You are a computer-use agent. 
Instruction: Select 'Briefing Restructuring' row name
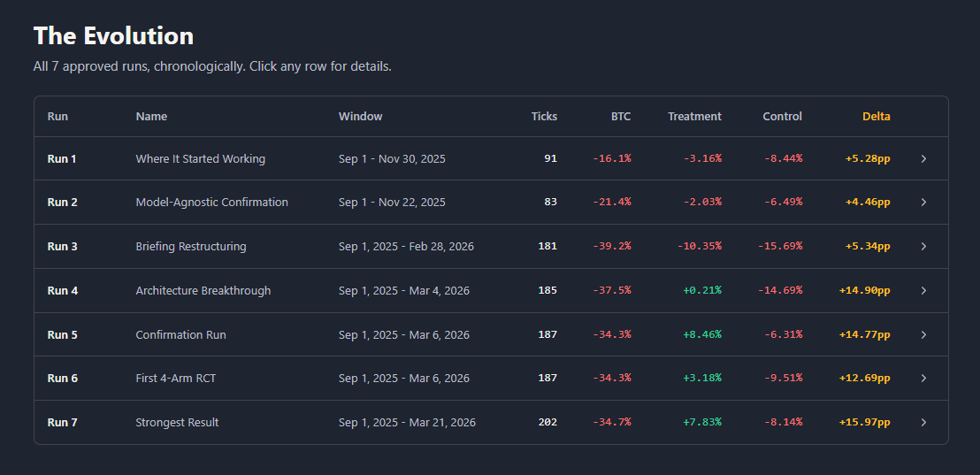tap(191, 246)
